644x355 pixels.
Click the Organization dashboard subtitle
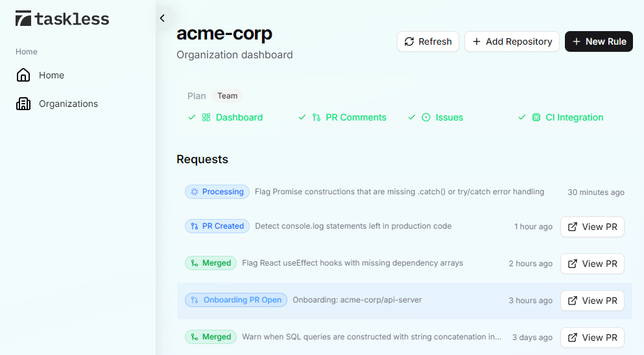(235, 55)
